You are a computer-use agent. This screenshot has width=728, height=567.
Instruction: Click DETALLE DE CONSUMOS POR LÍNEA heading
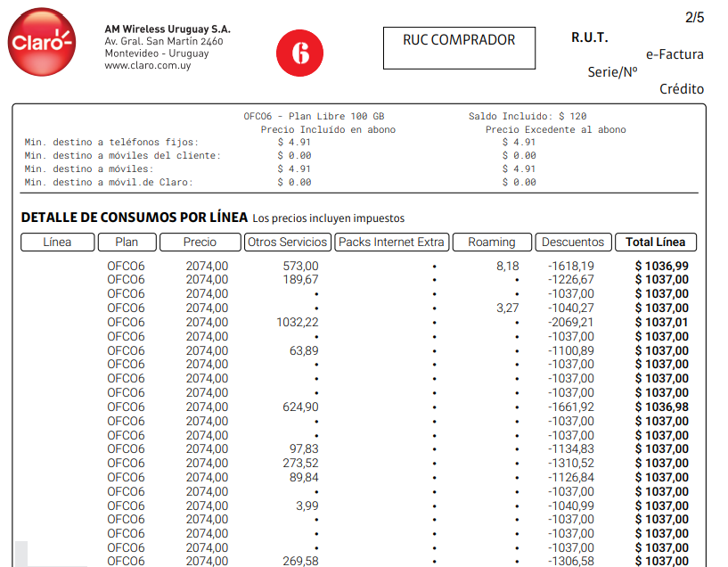[135, 218]
